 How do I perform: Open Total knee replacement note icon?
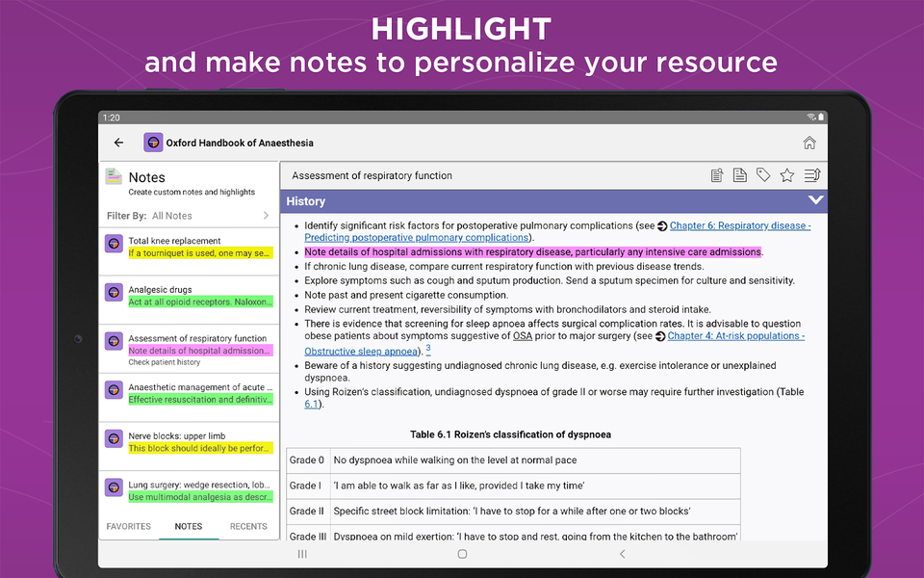coord(114,244)
